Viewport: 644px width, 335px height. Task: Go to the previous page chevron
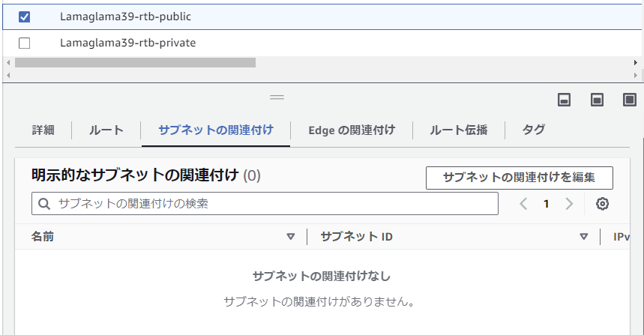click(x=523, y=204)
